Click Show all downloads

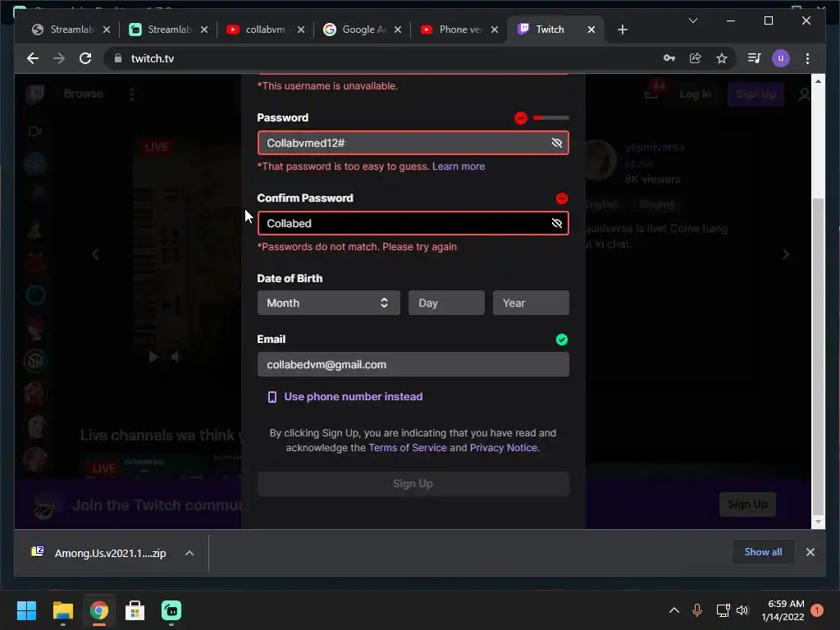pyautogui.click(x=763, y=552)
